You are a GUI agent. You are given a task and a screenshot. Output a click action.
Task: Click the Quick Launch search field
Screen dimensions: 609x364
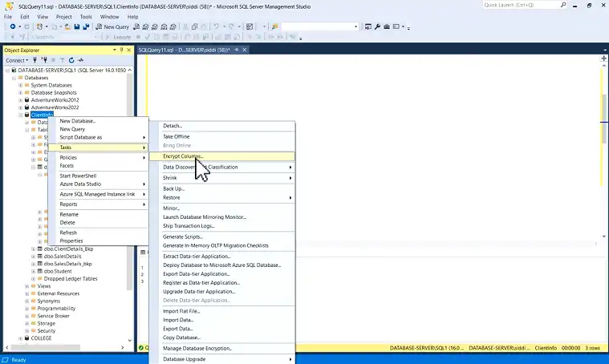[x=522, y=5]
